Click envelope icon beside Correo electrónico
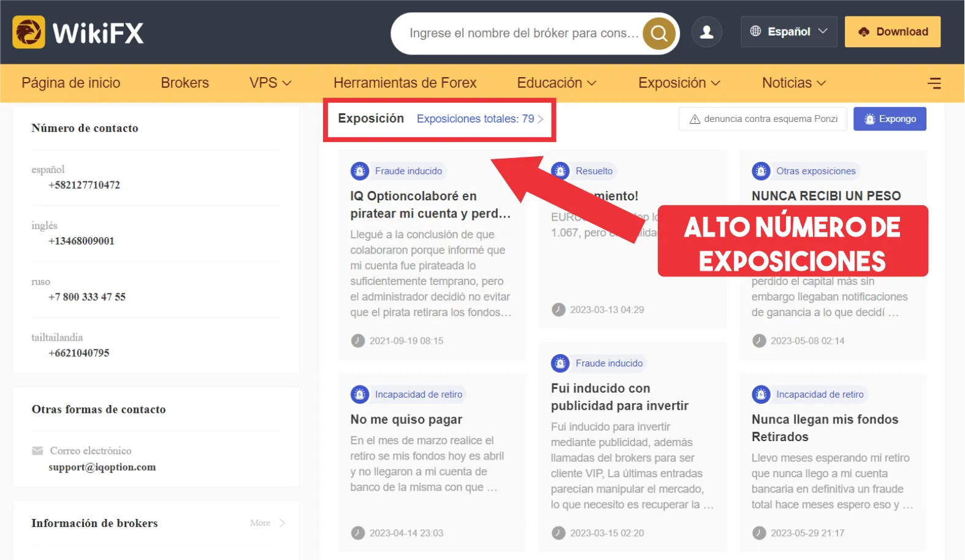The width and height of the screenshot is (965, 560). pyautogui.click(x=37, y=451)
